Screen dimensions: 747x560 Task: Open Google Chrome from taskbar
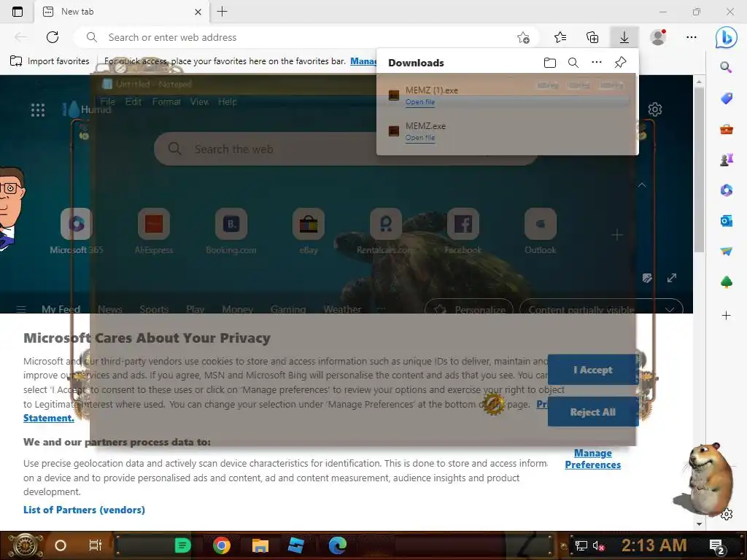click(222, 545)
